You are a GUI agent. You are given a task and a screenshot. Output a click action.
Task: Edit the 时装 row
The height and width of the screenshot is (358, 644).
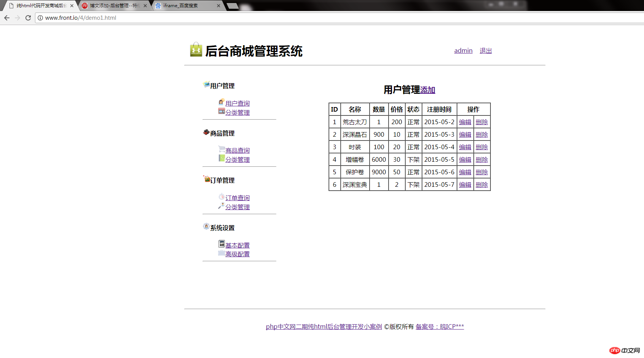(x=465, y=147)
